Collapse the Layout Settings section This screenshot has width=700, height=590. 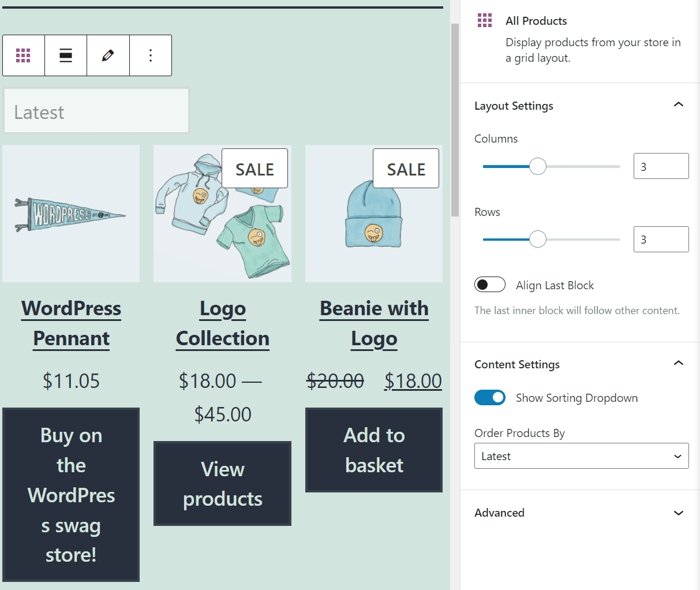point(679,104)
